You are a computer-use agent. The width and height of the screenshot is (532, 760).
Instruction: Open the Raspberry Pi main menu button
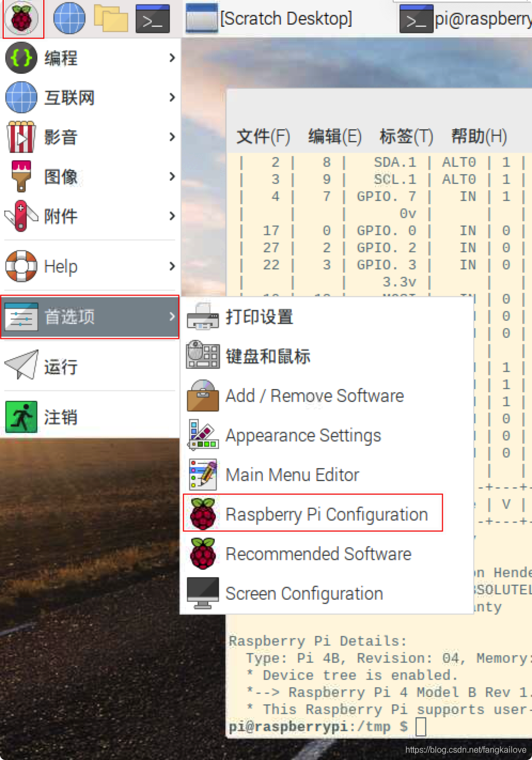tap(22, 19)
